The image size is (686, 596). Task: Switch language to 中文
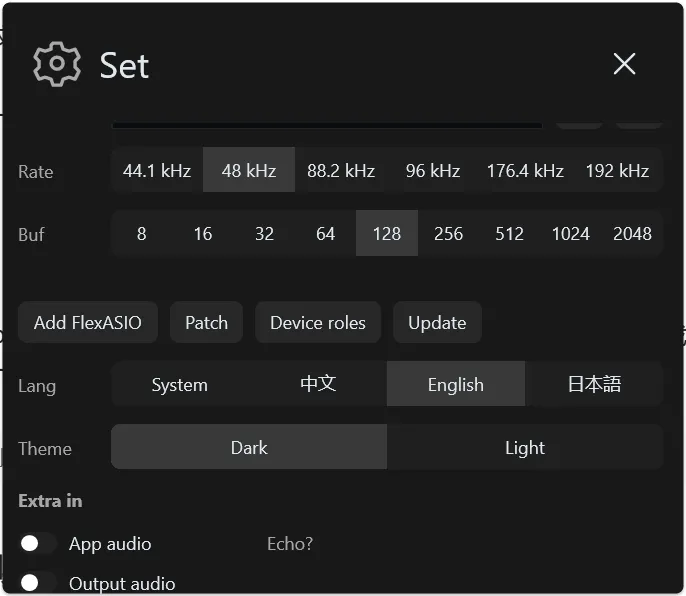tap(318, 384)
